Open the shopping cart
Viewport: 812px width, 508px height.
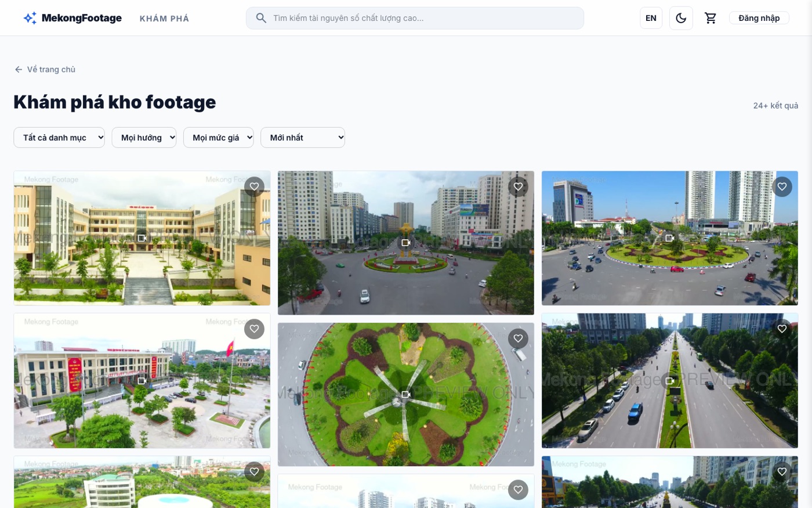pyautogui.click(x=710, y=18)
